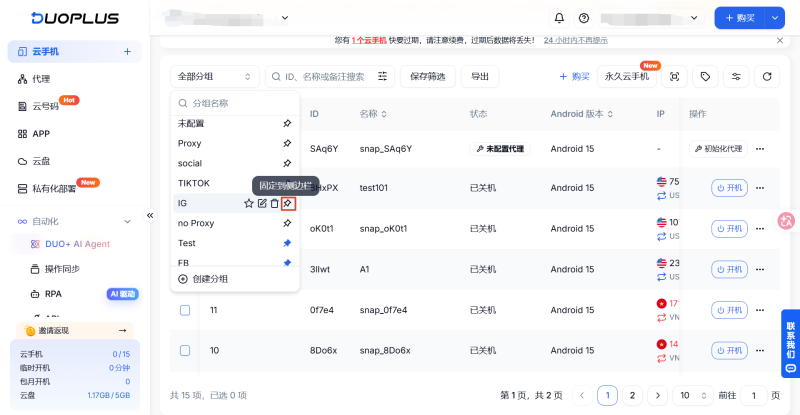800x415 pixels.
Task: Click the 前往 page number input
Action: coord(754,396)
